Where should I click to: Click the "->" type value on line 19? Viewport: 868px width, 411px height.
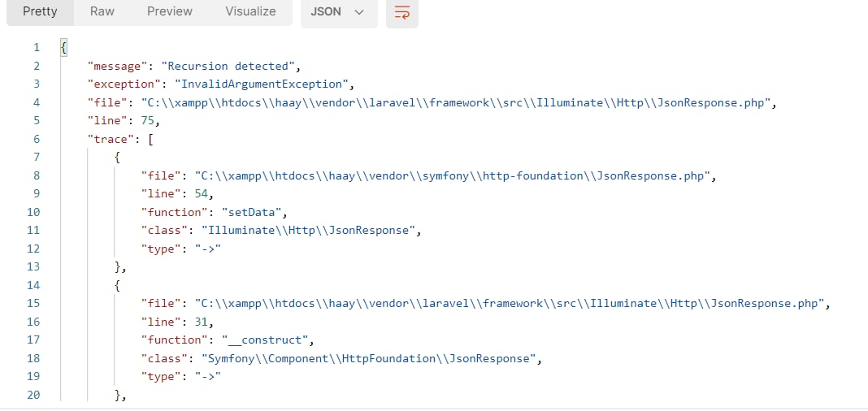(207, 377)
